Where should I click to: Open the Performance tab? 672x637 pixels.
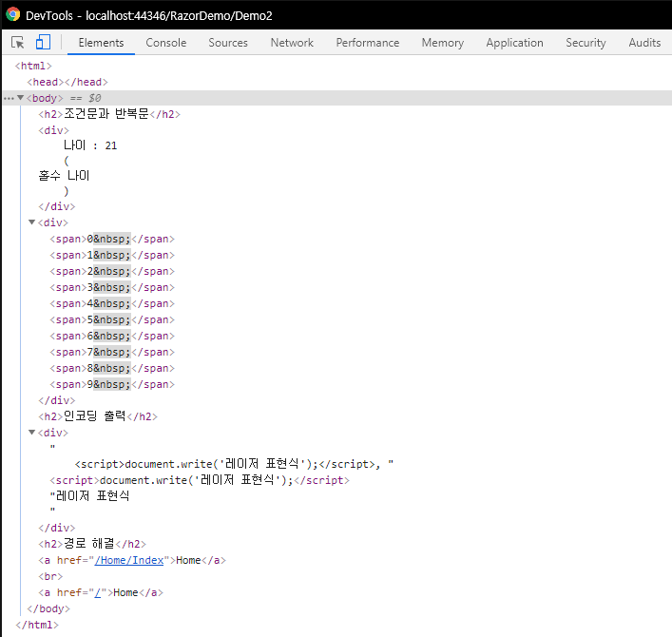click(368, 43)
